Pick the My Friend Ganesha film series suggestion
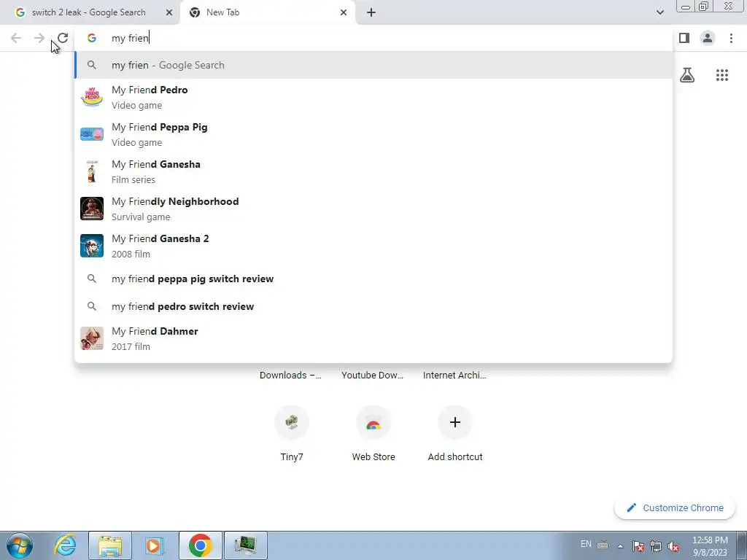Image resolution: width=747 pixels, height=560 pixels. coord(373,171)
